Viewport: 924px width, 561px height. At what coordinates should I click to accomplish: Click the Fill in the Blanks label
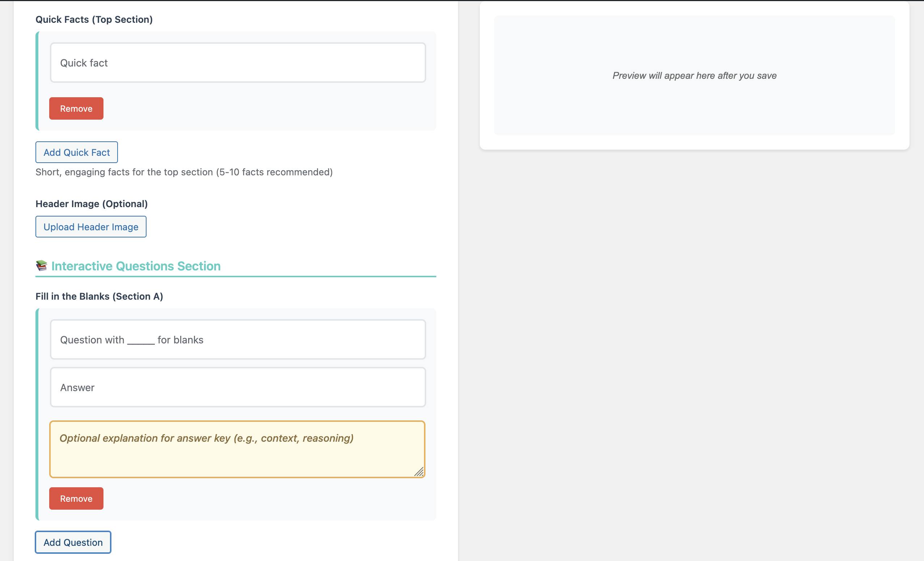point(99,296)
